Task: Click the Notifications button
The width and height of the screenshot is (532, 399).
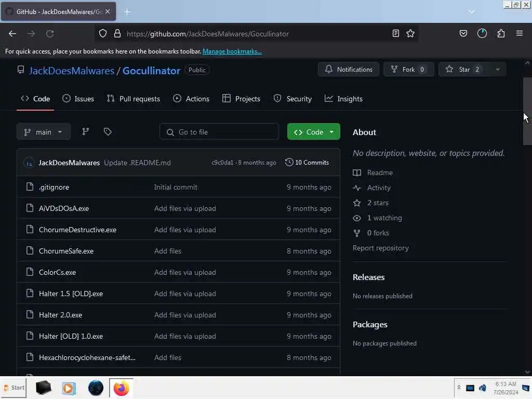Action: coord(349,69)
